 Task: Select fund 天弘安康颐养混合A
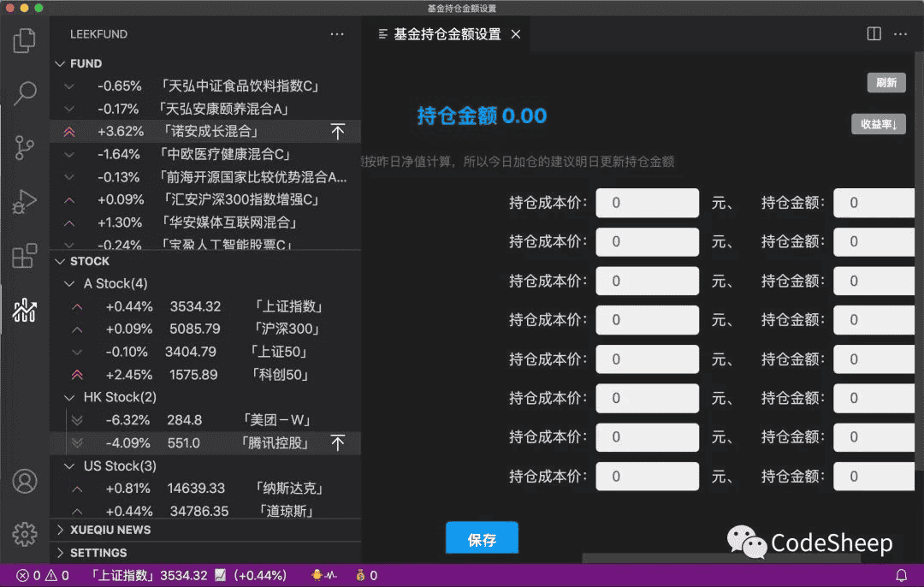[x=205, y=109]
